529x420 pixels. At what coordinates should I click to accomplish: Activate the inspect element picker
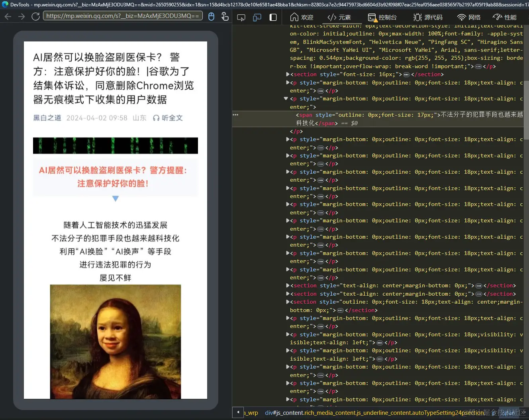241,18
